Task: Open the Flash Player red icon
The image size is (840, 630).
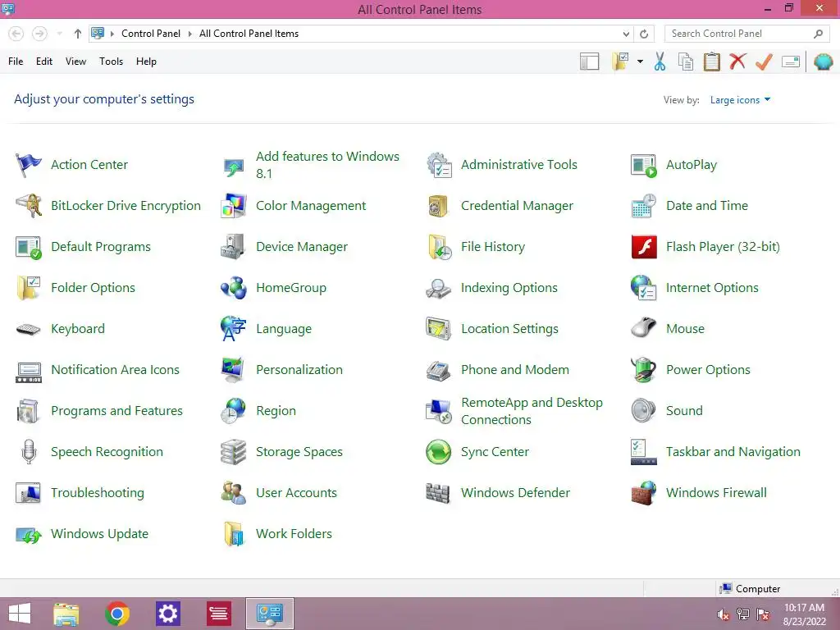Action: click(644, 247)
